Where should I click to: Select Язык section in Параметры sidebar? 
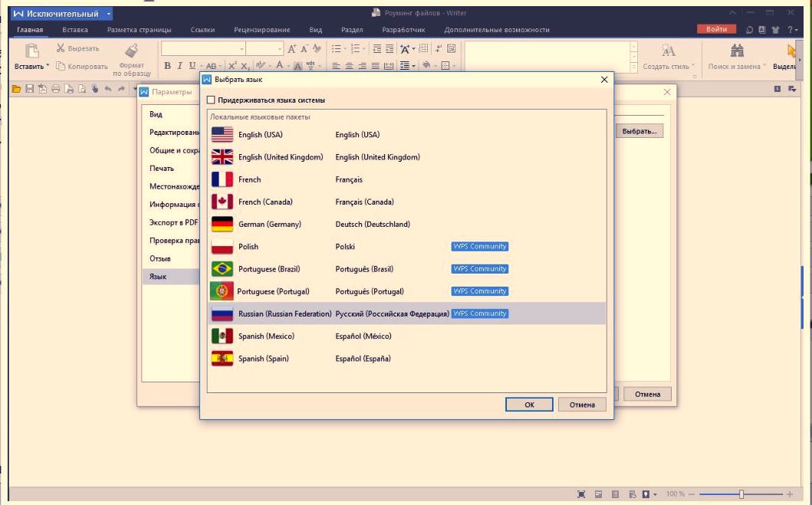pyautogui.click(x=172, y=277)
